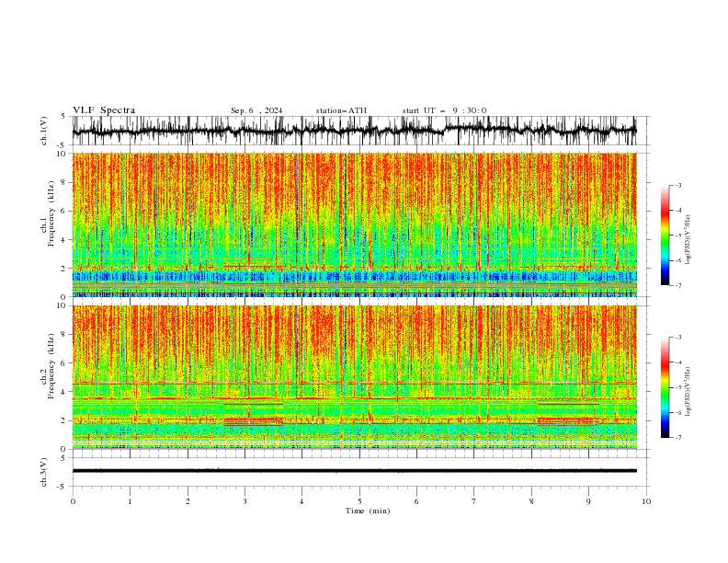Viewport: 728px width, 563px height.
Task: Click the ch.2 spectrogram color scale bar
Action: pyautogui.click(x=665, y=387)
